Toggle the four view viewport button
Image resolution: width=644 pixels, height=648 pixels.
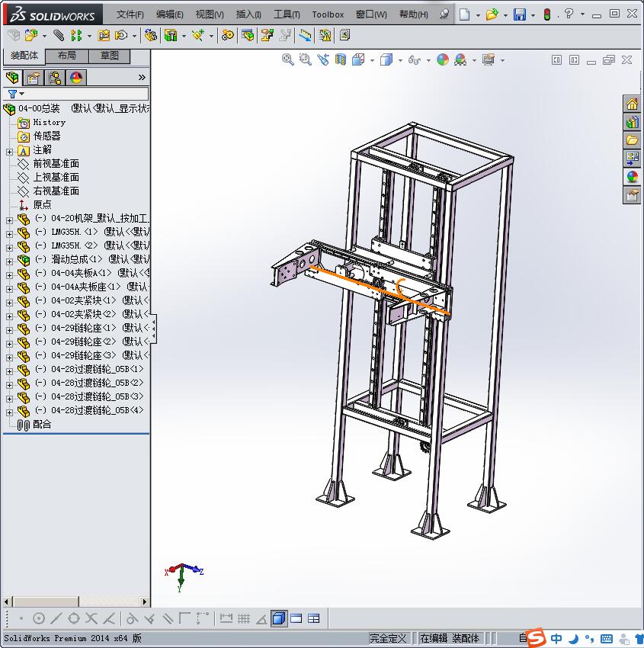[x=314, y=618]
